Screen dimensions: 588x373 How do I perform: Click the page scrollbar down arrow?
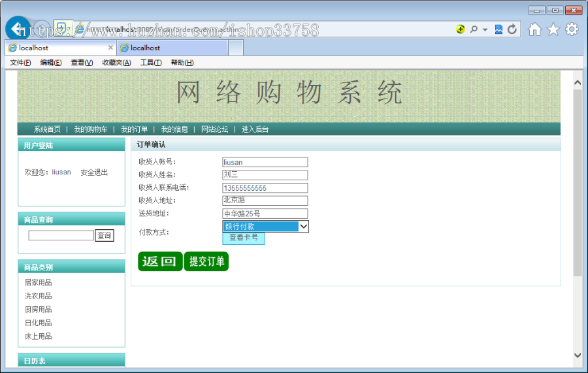(578, 355)
